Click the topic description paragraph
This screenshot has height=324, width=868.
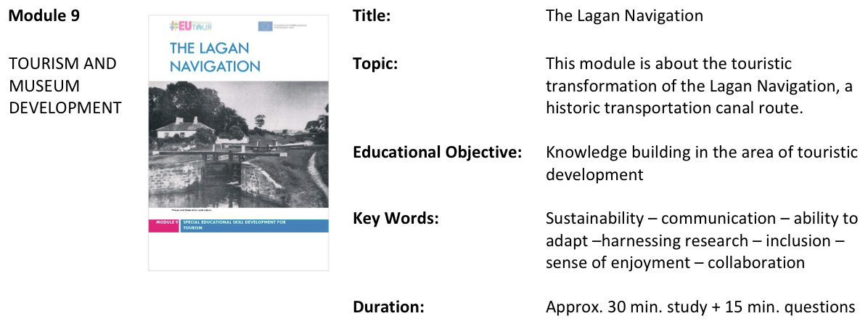(699, 86)
